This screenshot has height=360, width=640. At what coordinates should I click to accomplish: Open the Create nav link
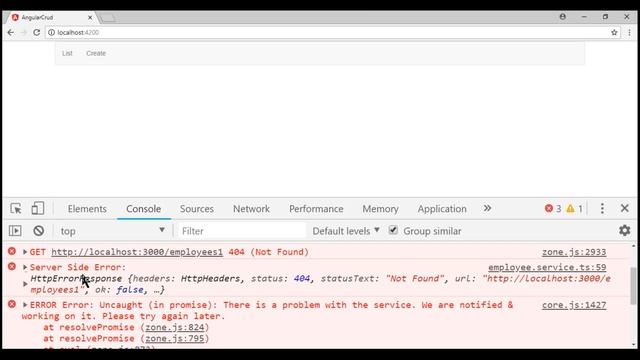coord(96,53)
